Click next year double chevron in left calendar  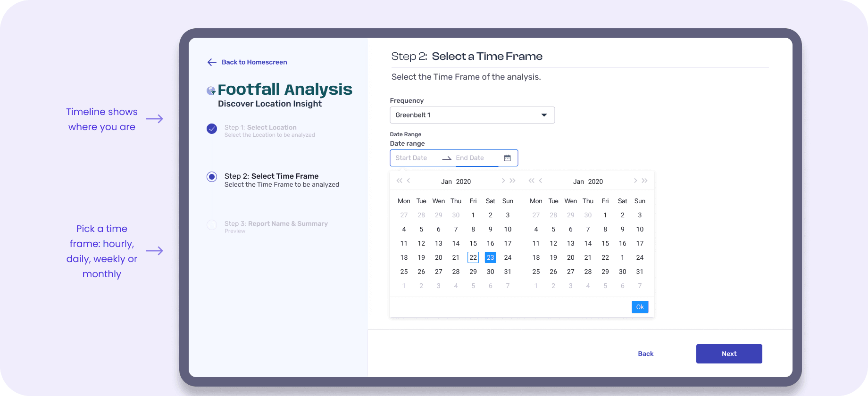click(513, 181)
